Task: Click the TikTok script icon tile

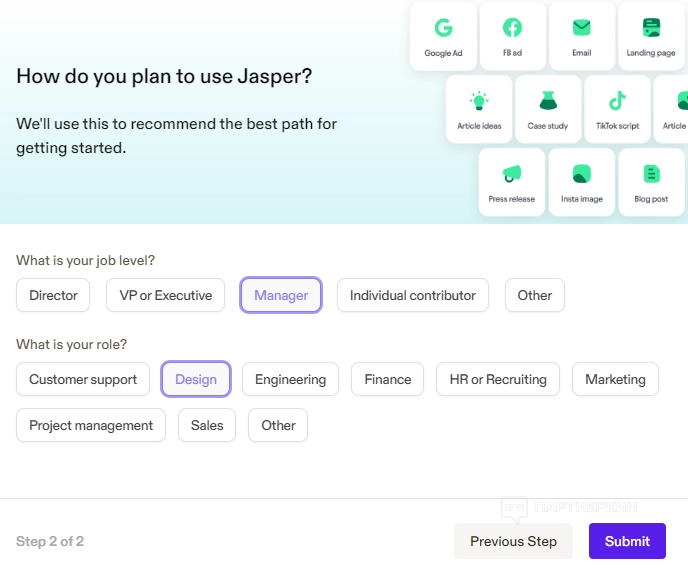Action: click(617, 108)
